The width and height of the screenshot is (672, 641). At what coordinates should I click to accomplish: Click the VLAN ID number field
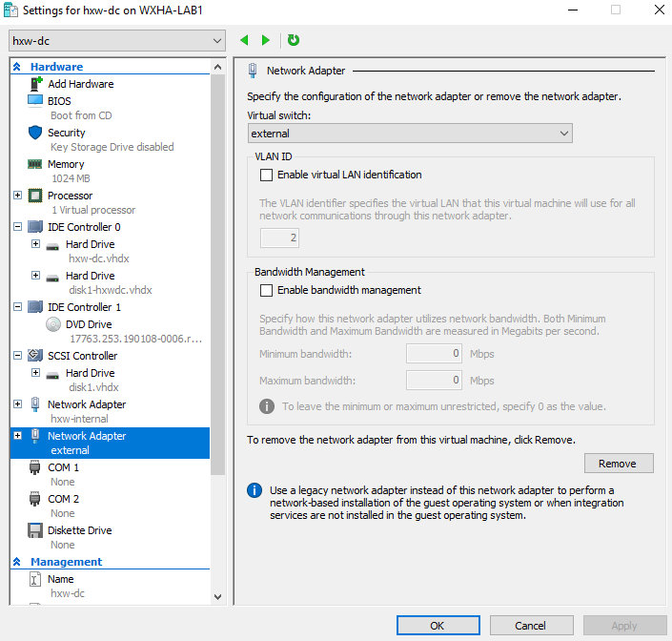click(x=279, y=238)
